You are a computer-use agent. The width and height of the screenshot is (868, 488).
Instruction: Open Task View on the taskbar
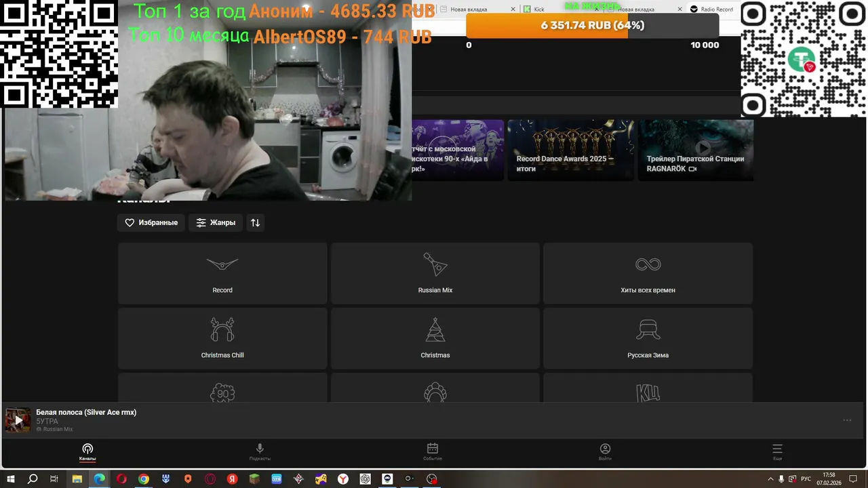pos(54,479)
